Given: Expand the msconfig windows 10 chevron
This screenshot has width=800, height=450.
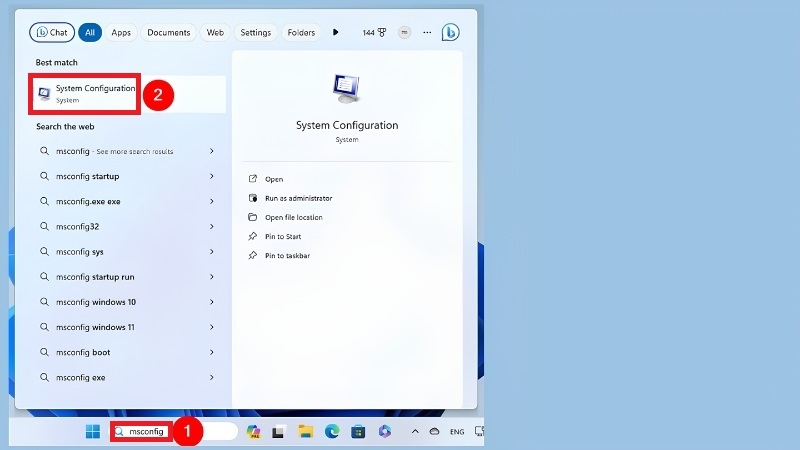Looking at the screenshot, I should (x=211, y=302).
